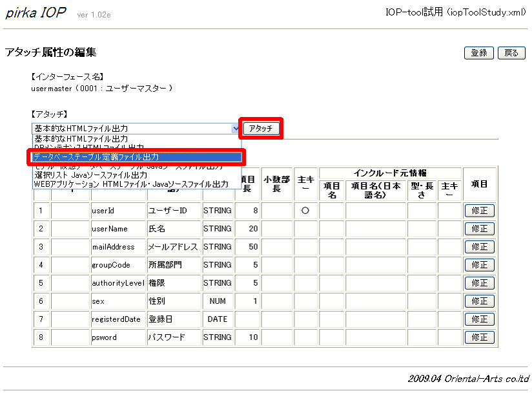Click 修正 button for psword row
Image resolution: width=532 pixels, height=393 pixels.
coord(479,337)
